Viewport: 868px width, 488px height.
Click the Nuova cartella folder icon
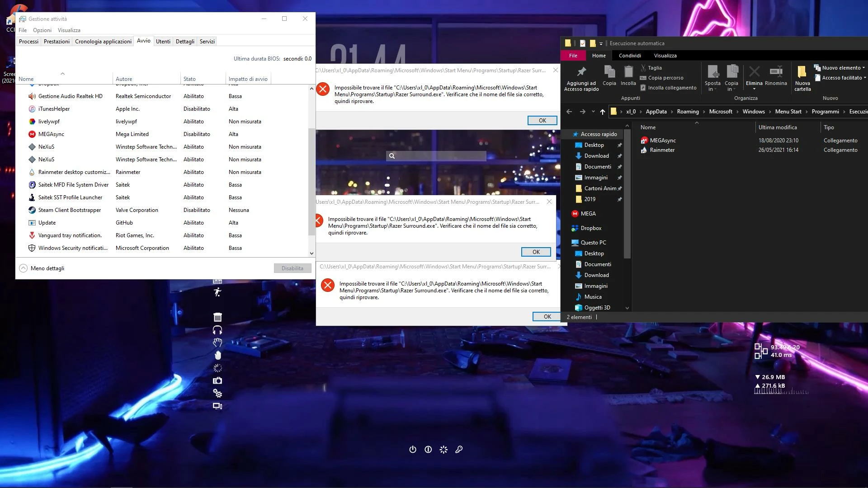click(x=802, y=72)
